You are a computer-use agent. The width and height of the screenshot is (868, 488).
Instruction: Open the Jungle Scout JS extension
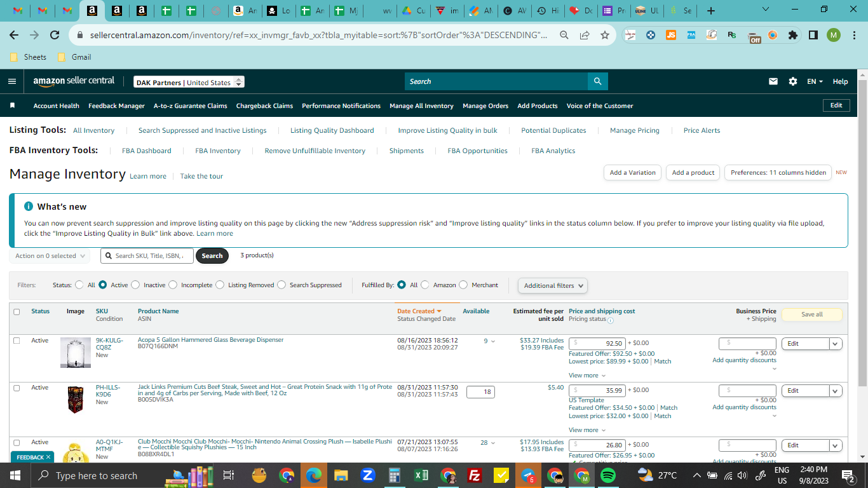pyautogui.click(x=670, y=36)
